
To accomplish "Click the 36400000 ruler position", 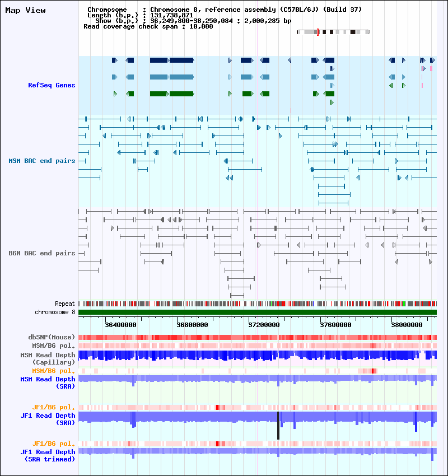I will [x=120, y=325].
